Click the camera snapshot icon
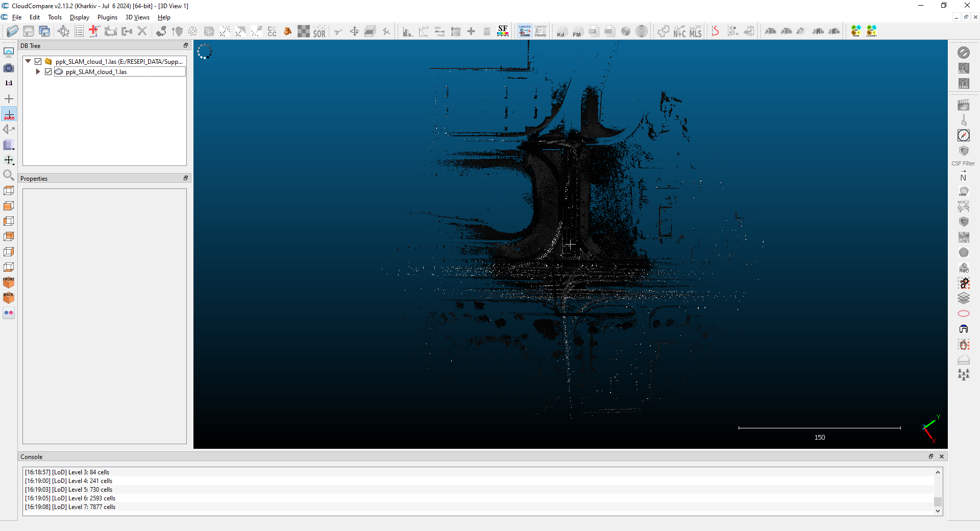Image resolution: width=980 pixels, height=531 pixels. [9, 68]
